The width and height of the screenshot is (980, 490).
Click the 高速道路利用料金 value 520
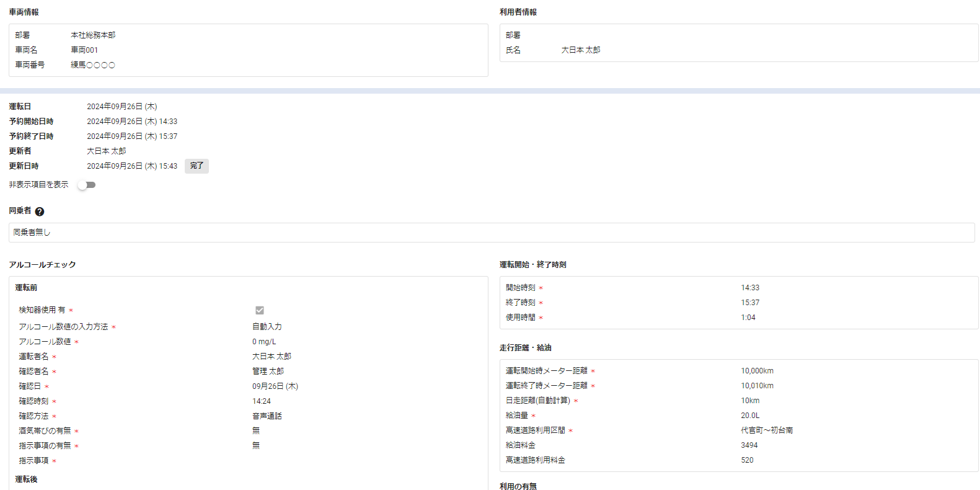747,460
